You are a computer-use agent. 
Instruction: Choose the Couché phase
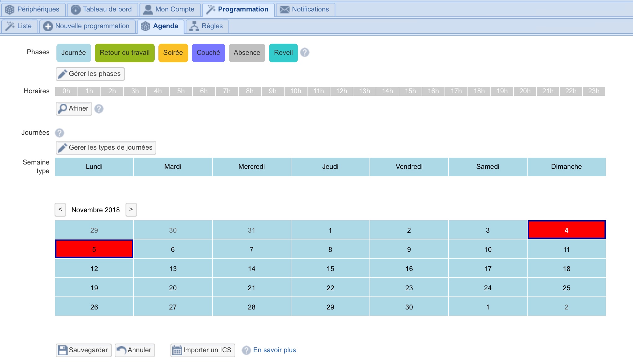(x=208, y=53)
